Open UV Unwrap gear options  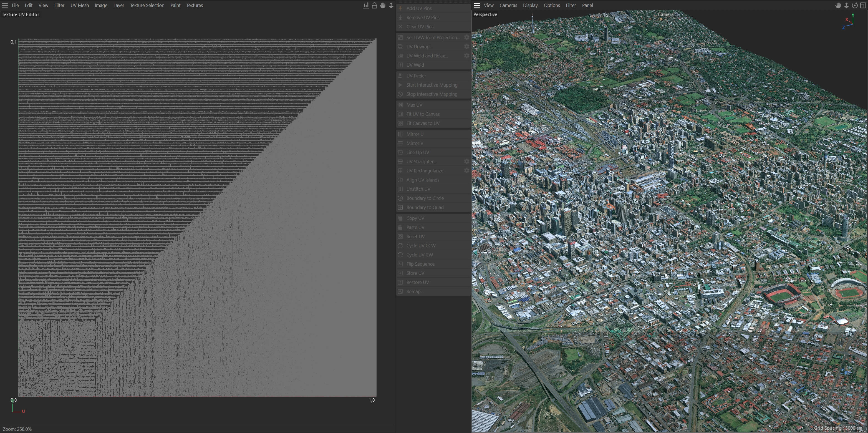[467, 47]
